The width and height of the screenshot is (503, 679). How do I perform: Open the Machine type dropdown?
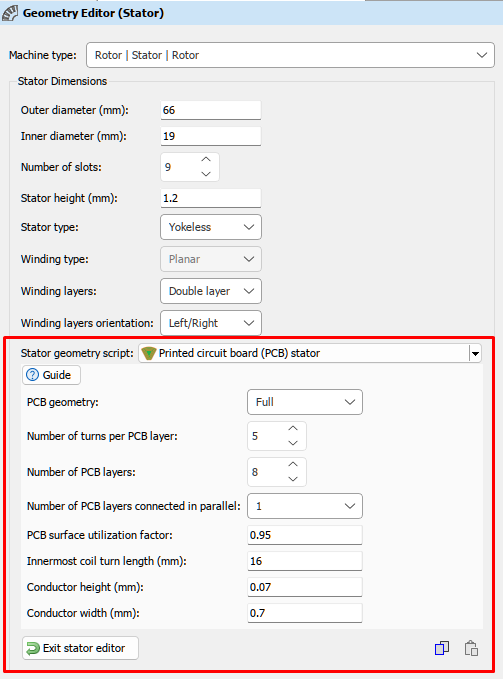(x=290, y=55)
